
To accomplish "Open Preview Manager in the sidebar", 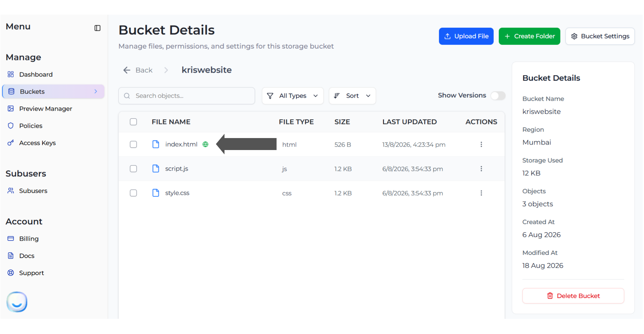I will coord(46,109).
